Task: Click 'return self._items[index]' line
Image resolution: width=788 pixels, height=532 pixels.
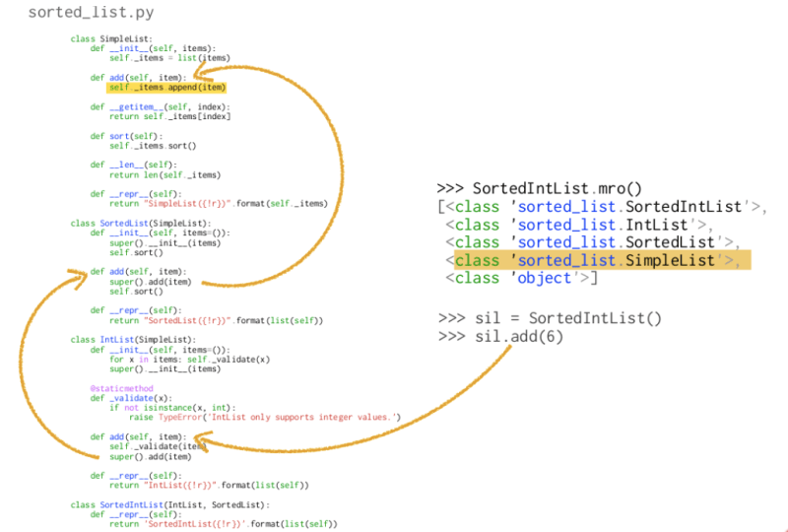Action: [169, 116]
